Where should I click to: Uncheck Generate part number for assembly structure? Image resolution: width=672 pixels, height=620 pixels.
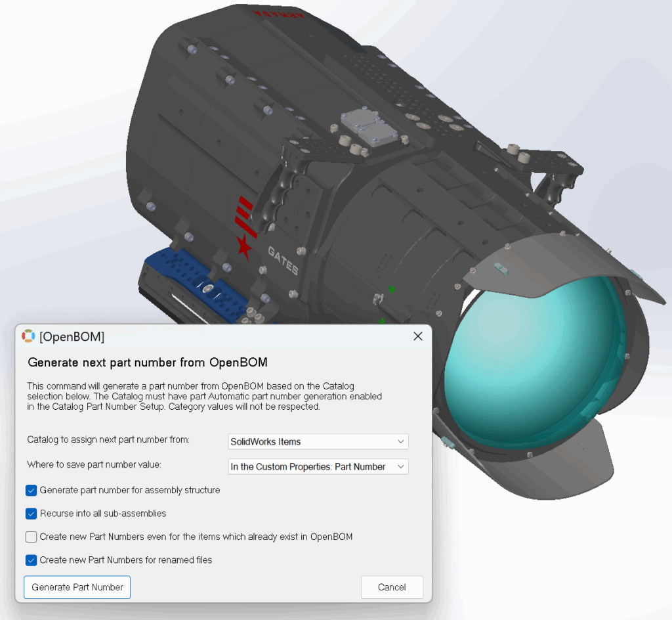31,490
